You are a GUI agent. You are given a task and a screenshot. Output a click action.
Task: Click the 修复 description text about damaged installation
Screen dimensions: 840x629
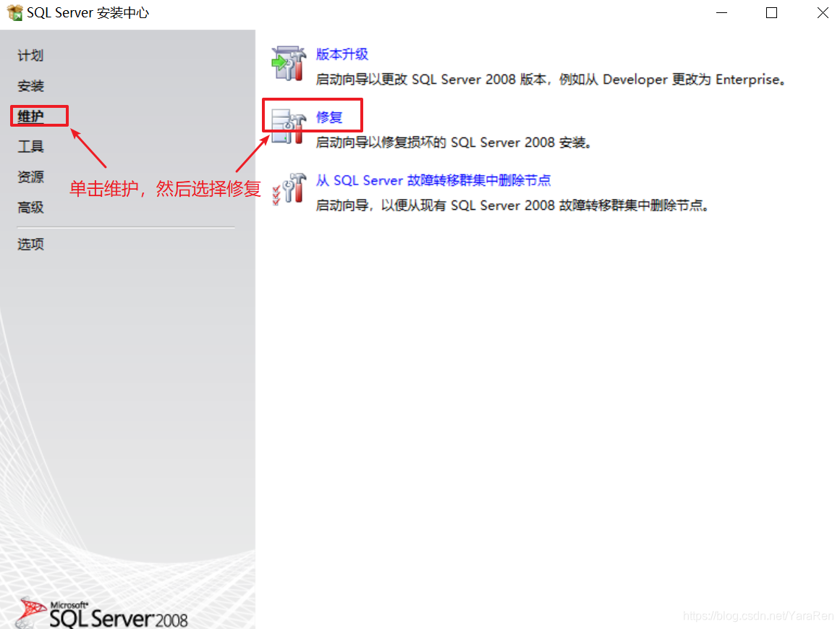click(453, 143)
